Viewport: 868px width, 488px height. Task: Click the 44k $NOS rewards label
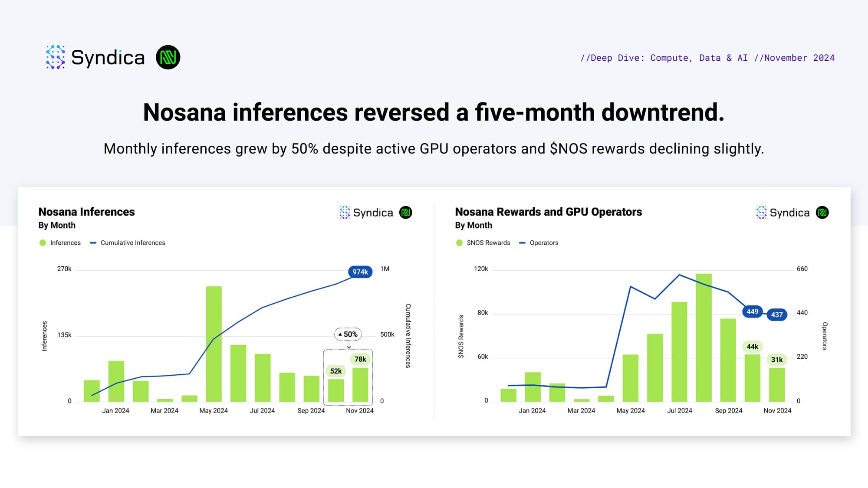click(752, 347)
